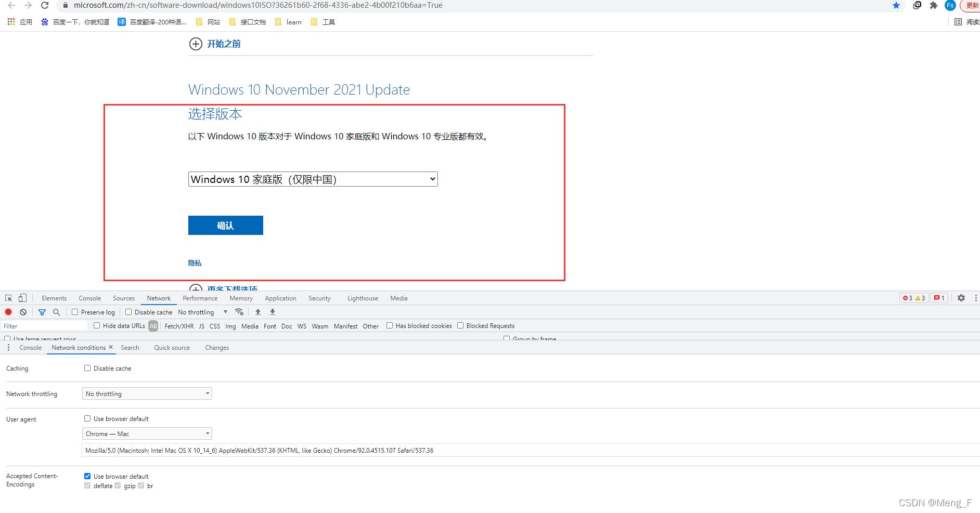Enable Disable cache in network toolbar

point(128,312)
